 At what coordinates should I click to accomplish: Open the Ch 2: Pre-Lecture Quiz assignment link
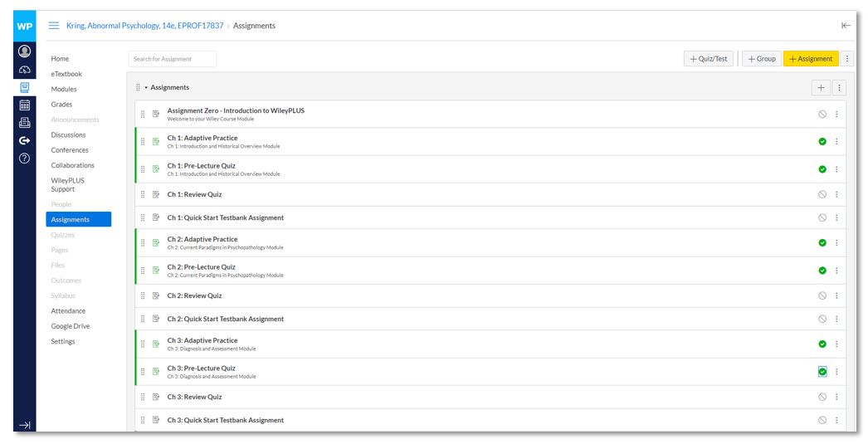tap(202, 267)
